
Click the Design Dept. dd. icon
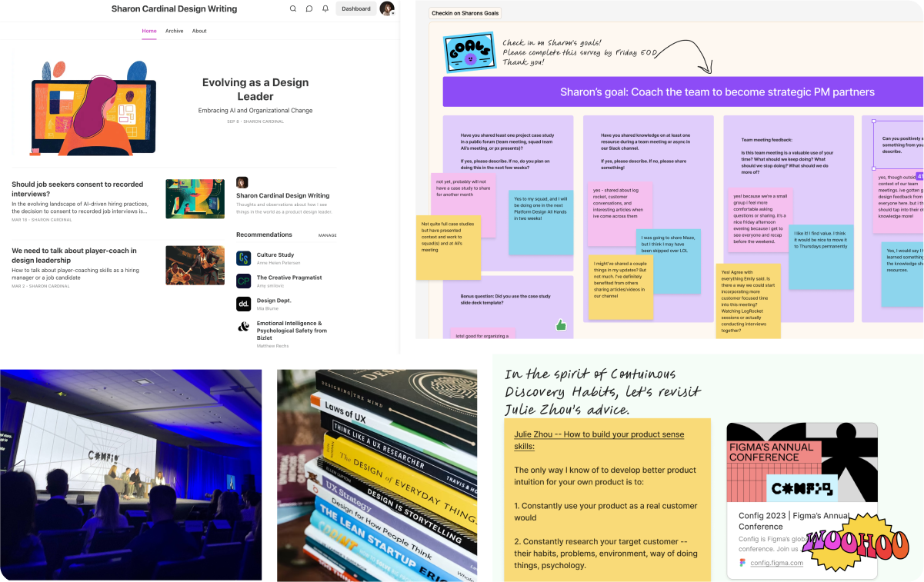(243, 304)
